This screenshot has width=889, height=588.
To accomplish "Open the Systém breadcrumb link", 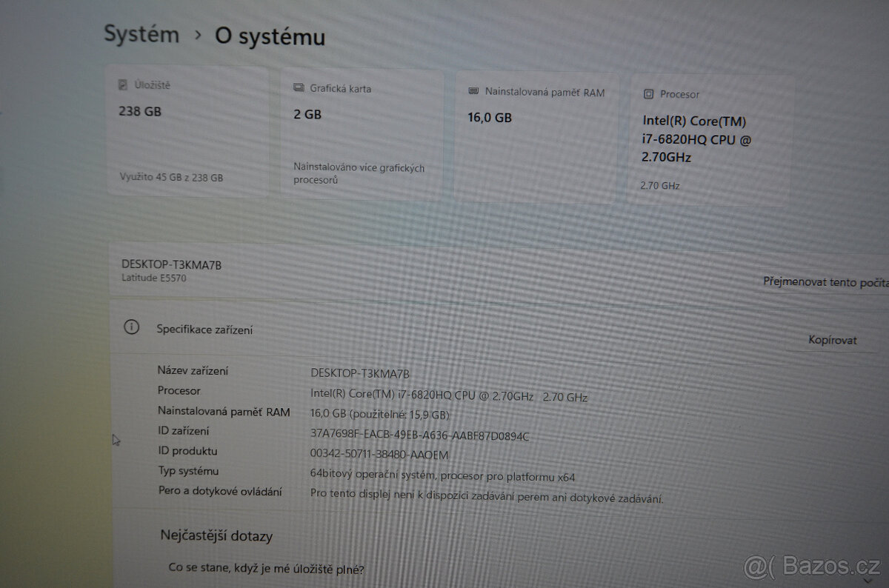I will coord(141,34).
